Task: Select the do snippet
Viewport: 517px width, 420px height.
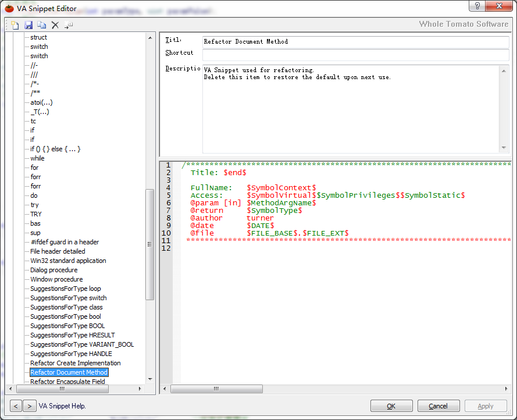Action: [34, 195]
